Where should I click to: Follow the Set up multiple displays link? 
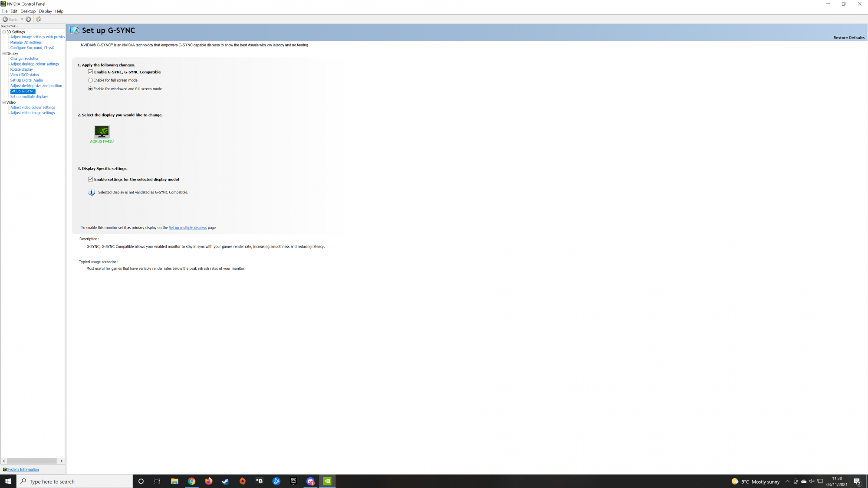(187, 227)
